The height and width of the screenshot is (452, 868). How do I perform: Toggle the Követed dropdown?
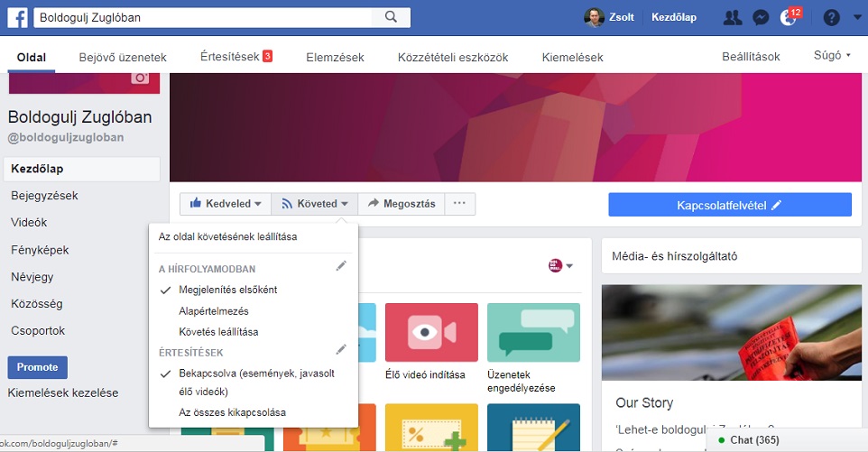[x=314, y=204]
